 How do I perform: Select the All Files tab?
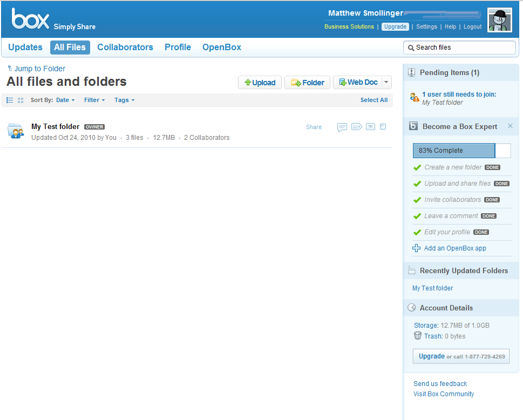pos(70,48)
